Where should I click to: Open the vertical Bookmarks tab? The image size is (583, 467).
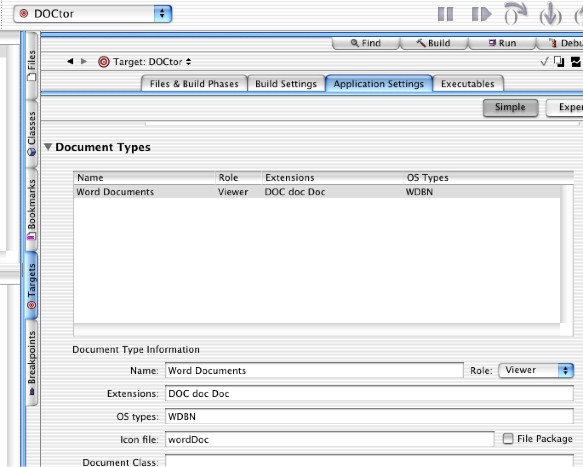point(32,209)
